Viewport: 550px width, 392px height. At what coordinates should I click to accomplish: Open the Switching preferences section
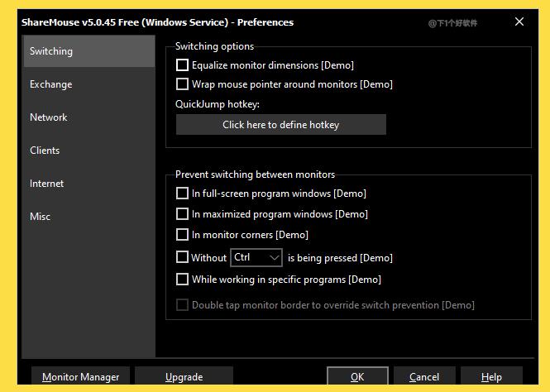[89, 51]
